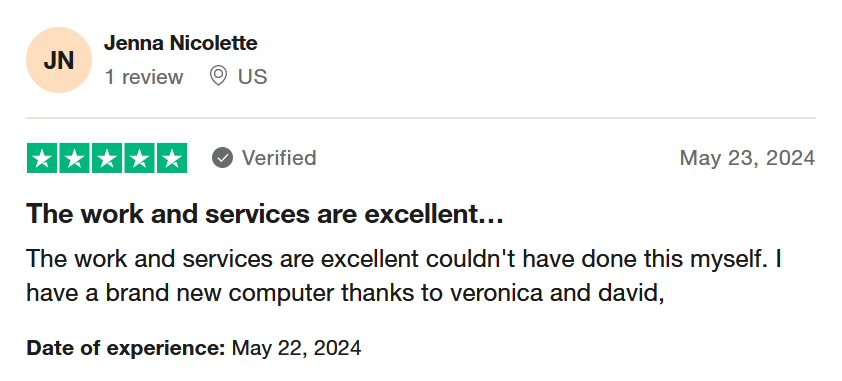The image size is (842, 381).
Task: Click the fifth green star
Action: coord(172,158)
